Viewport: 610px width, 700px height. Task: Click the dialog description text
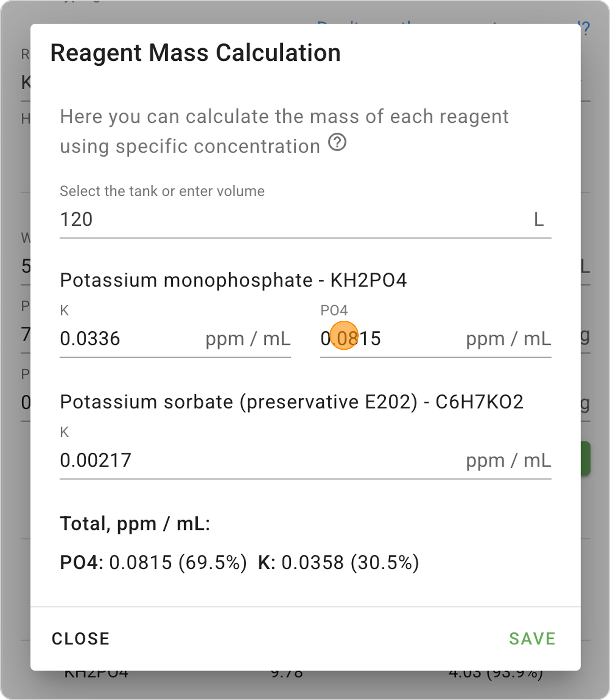point(284,131)
